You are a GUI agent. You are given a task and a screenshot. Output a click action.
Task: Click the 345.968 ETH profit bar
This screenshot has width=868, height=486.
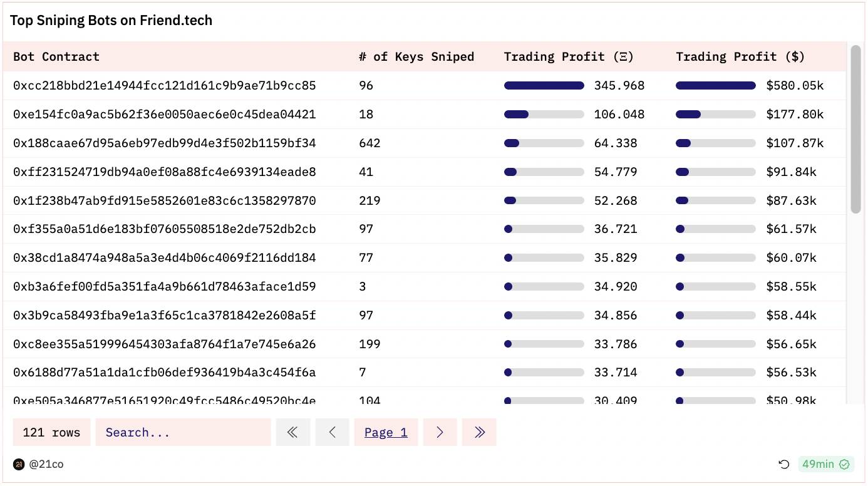pyautogui.click(x=544, y=85)
